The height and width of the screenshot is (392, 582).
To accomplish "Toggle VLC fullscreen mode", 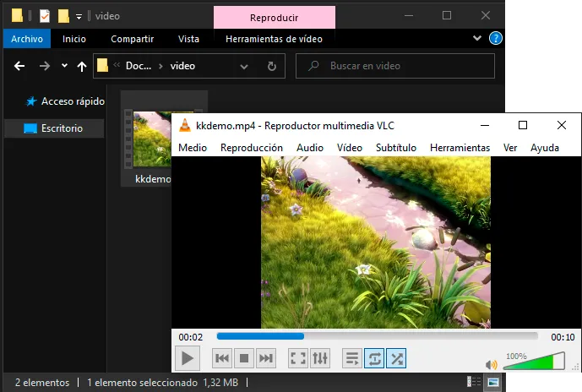I will pyautogui.click(x=298, y=358).
